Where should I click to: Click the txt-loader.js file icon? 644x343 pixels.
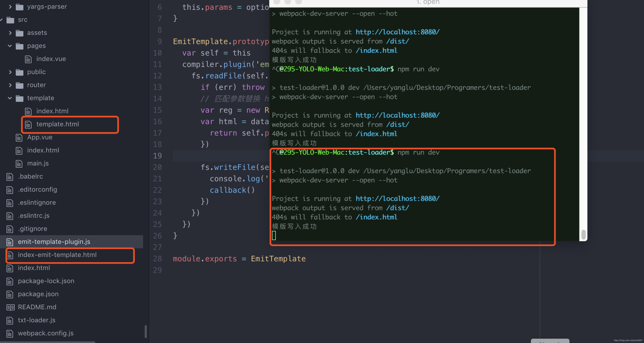pyautogui.click(x=10, y=320)
